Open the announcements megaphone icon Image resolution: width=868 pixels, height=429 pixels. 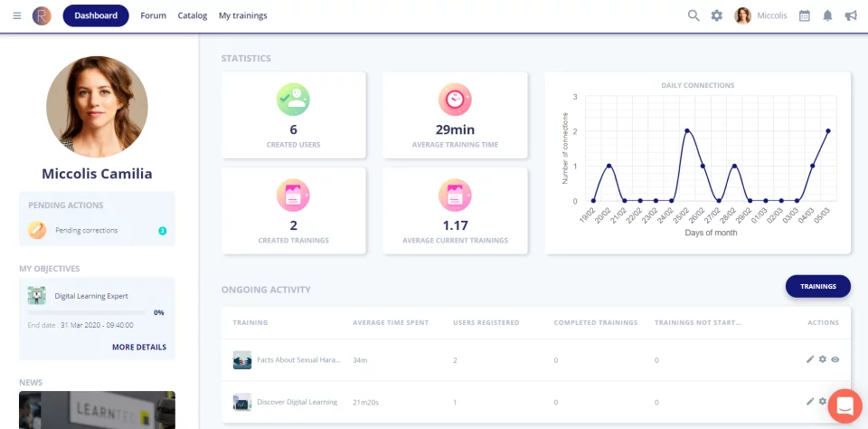[851, 15]
